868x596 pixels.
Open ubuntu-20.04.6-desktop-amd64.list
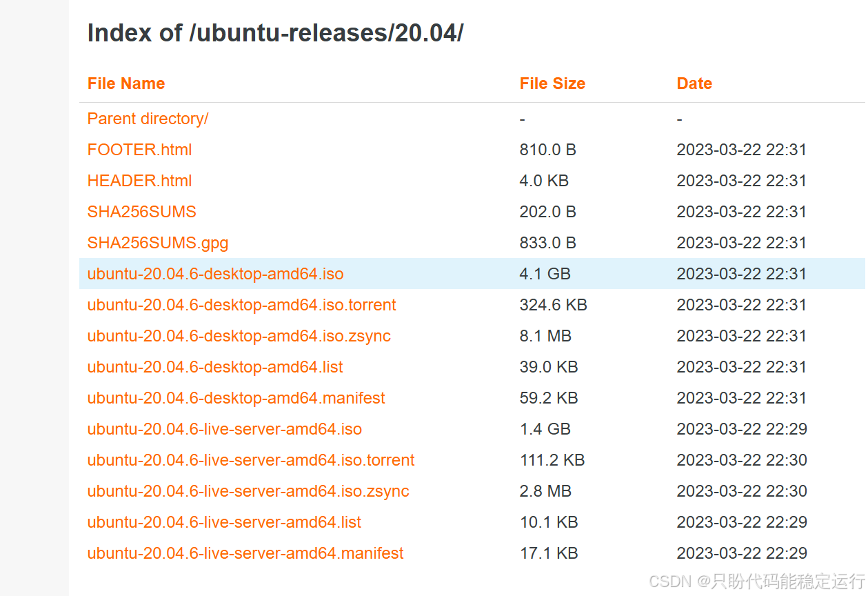point(214,367)
